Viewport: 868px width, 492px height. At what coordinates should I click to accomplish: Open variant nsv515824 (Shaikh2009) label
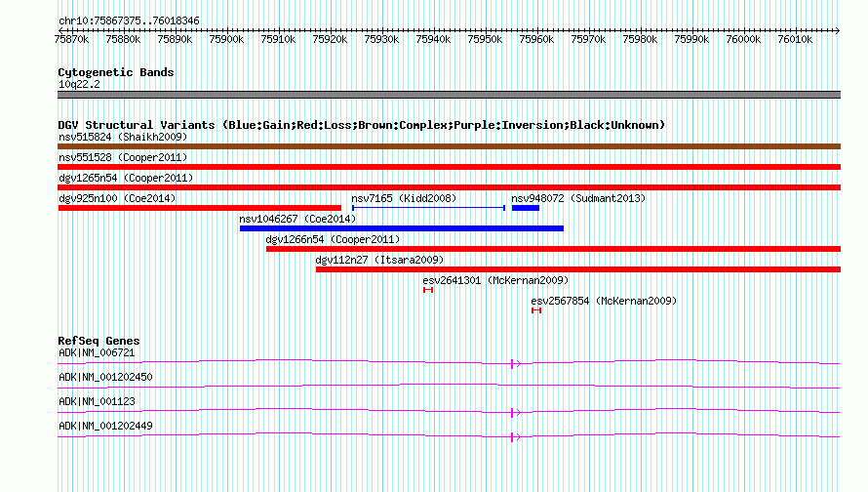[x=123, y=137]
